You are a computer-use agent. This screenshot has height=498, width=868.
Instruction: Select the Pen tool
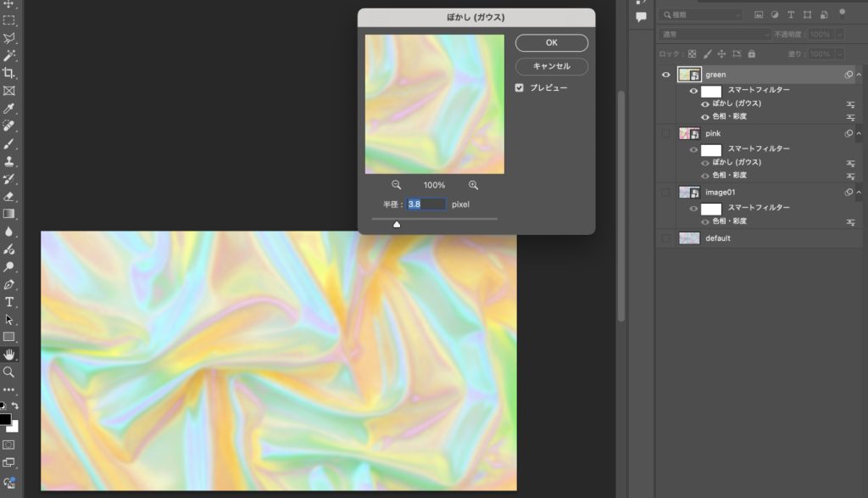pos(9,284)
